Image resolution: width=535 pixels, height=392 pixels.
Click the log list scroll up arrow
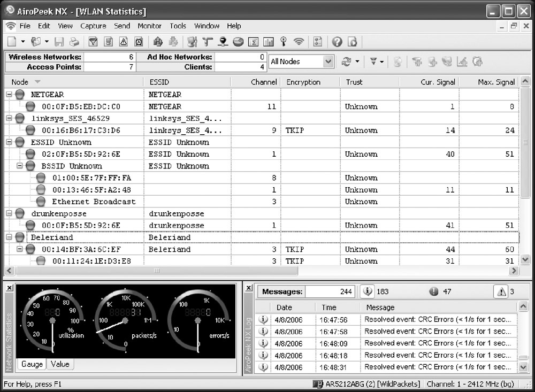[x=523, y=306]
